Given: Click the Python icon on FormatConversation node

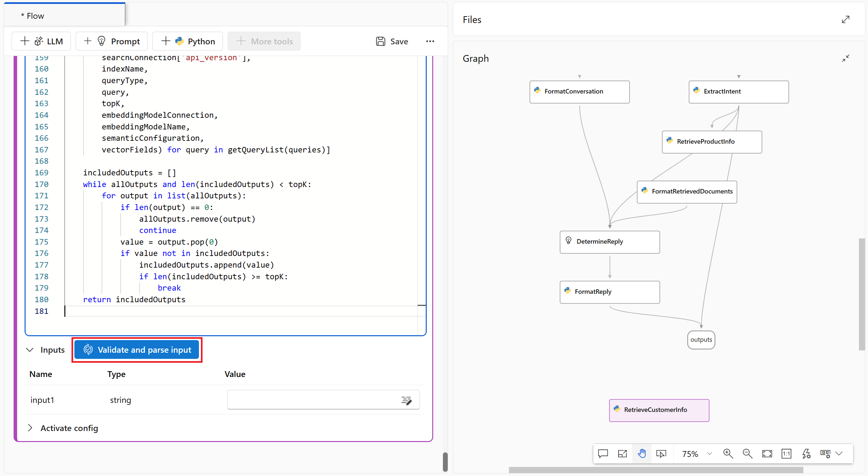Looking at the screenshot, I should click(x=537, y=90).
